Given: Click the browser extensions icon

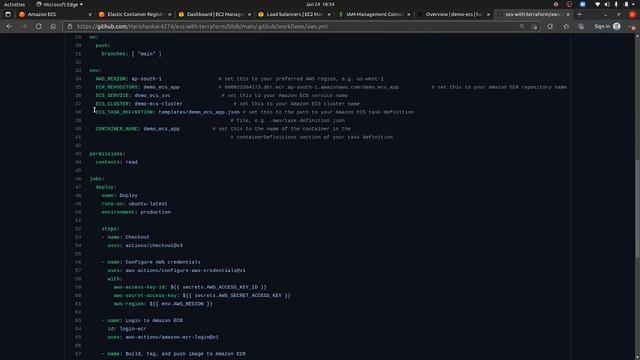Looking at the screenshot, I should click(x=550, y=27).
